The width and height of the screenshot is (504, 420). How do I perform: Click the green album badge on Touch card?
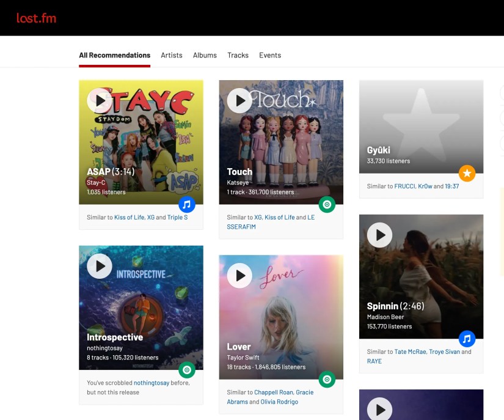point(327,205)
